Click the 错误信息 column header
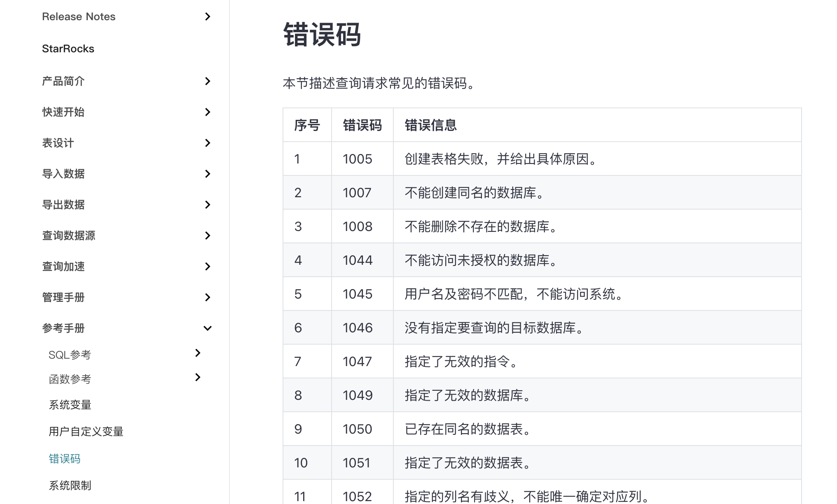The image size is (837, 504). click(x=430, y=125)
